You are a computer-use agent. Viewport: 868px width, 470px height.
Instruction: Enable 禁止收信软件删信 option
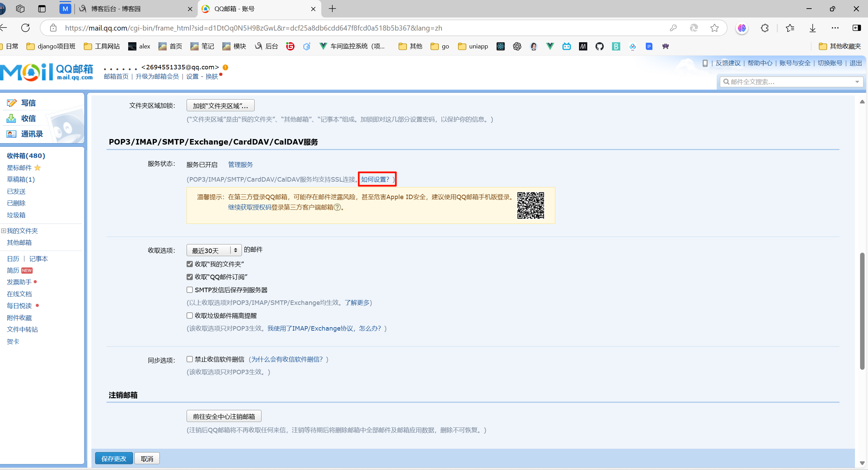pos(190,359)
